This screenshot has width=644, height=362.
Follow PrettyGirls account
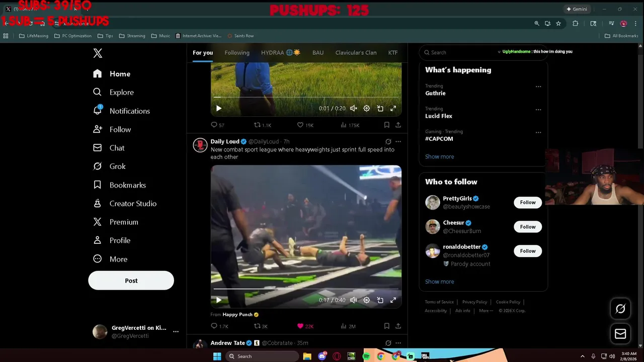tap(528, 202)
